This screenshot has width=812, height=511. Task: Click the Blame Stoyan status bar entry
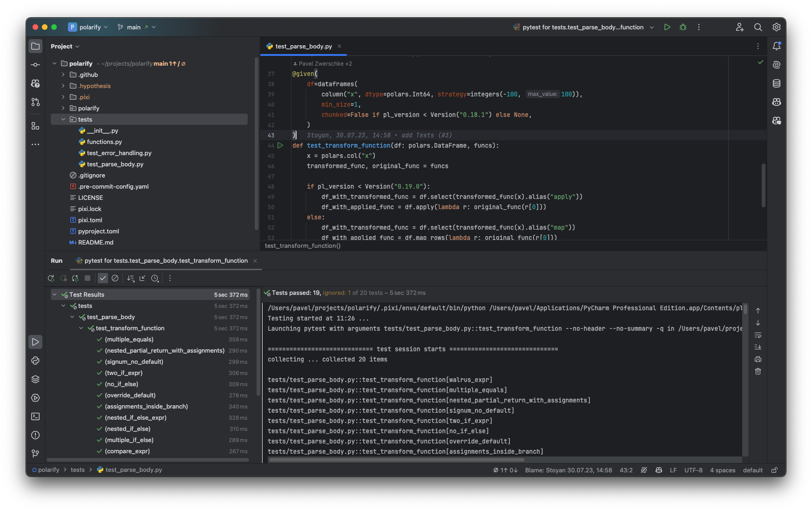568,470
